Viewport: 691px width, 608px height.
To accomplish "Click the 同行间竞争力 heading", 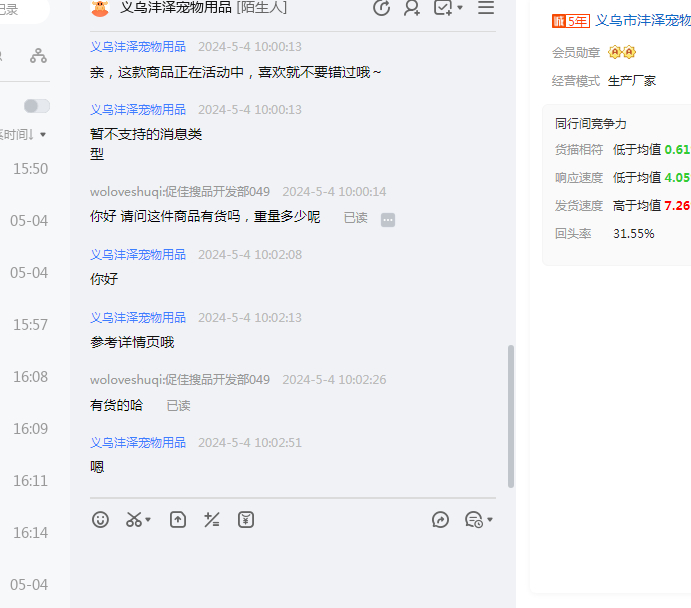I will 591,124.
